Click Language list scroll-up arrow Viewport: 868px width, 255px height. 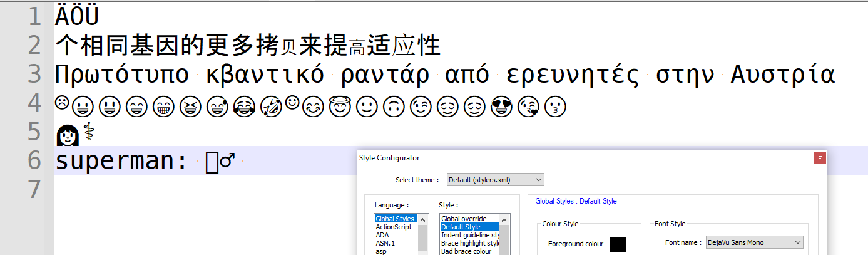coord(422,219)
